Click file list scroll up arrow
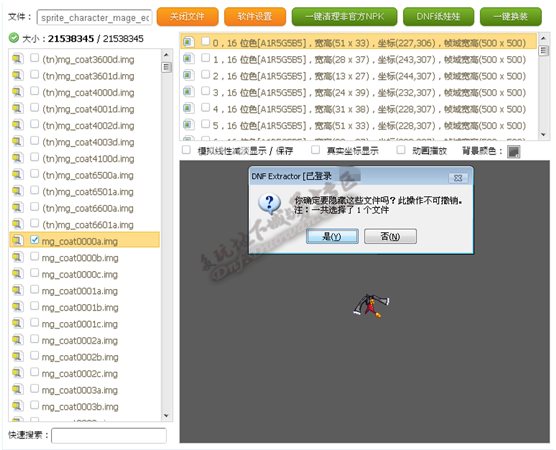 click(x=166, y=55)
